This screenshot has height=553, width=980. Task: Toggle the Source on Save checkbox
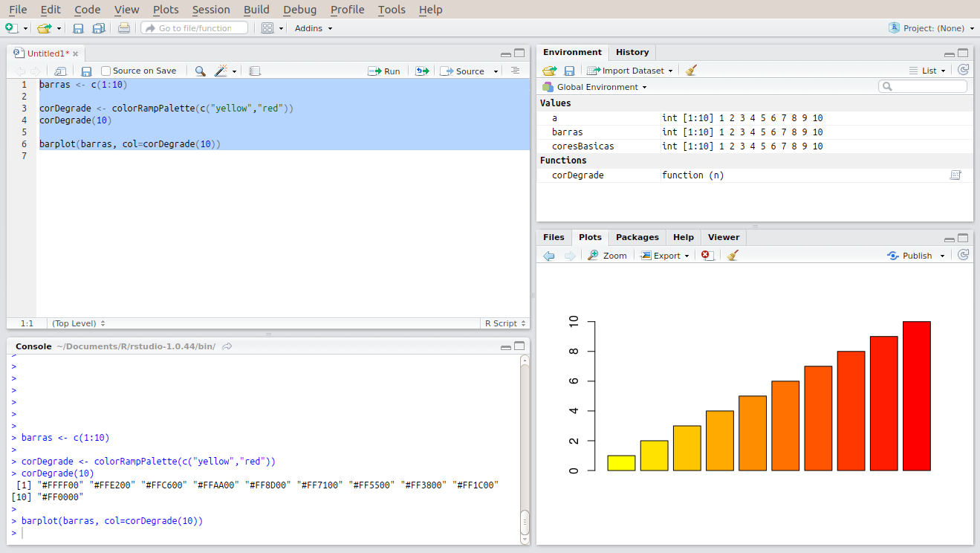[106, 71]
